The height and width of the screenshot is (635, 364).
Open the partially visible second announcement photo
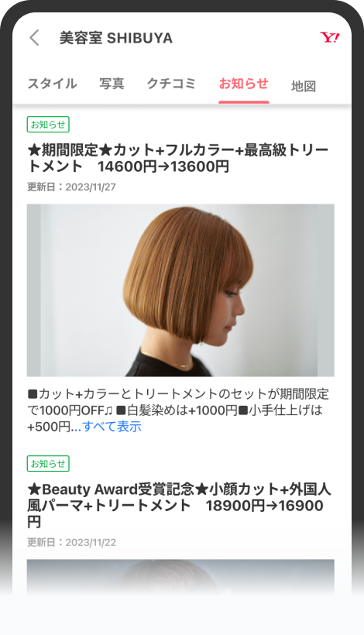180,577
